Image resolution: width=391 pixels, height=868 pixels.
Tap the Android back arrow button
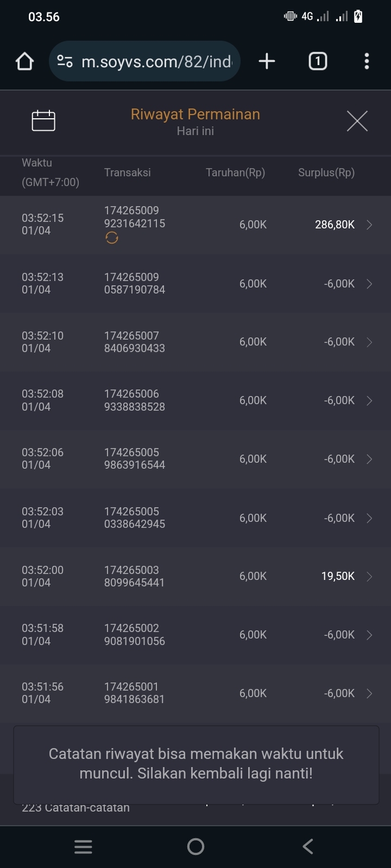click(308, 847)
